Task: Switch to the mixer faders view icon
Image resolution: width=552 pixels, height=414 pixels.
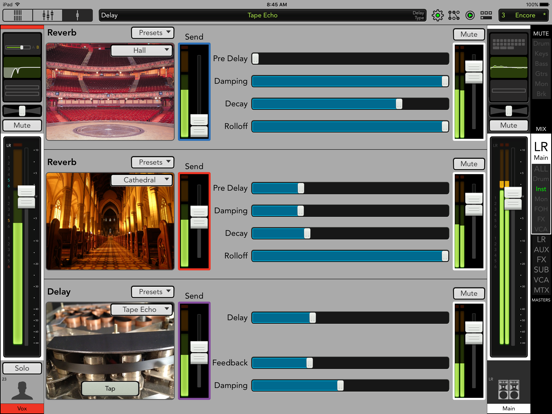Action: [48, 15]
